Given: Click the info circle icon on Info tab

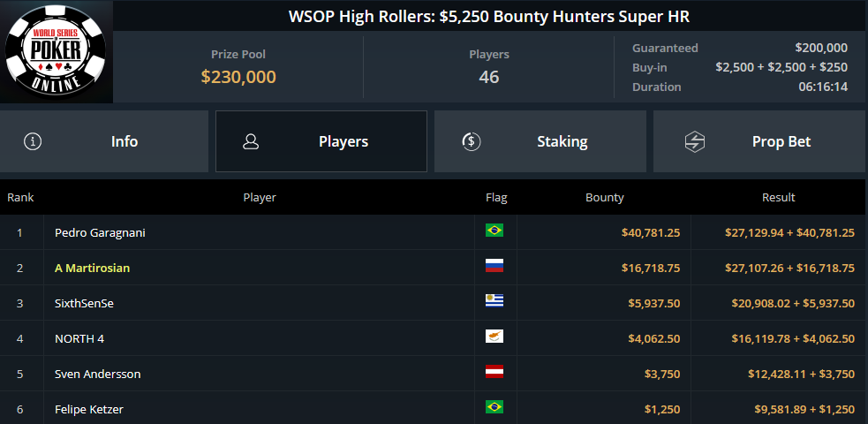Looking at the screenshot, I should click(x=33, y=141).
